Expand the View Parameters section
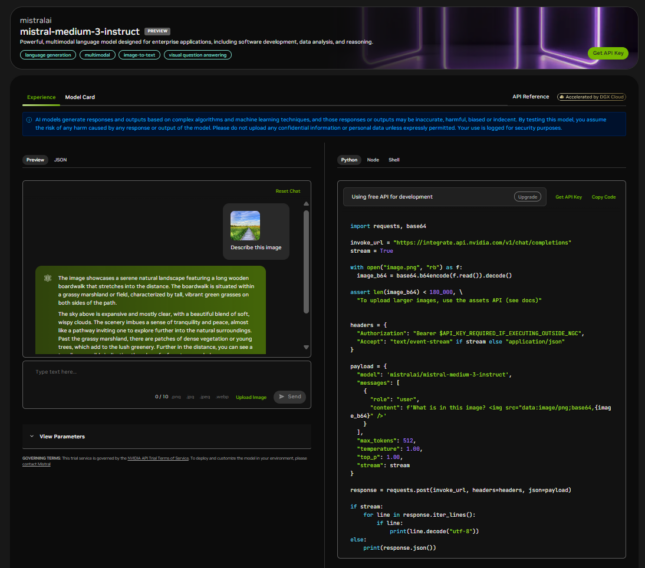This screenshot has width=645, height=568. [x=62, y=436]
